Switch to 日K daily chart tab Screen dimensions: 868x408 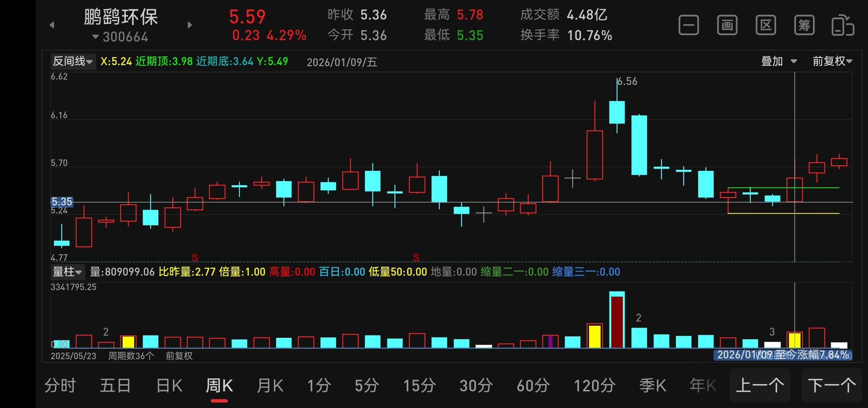tap(169, 386)
